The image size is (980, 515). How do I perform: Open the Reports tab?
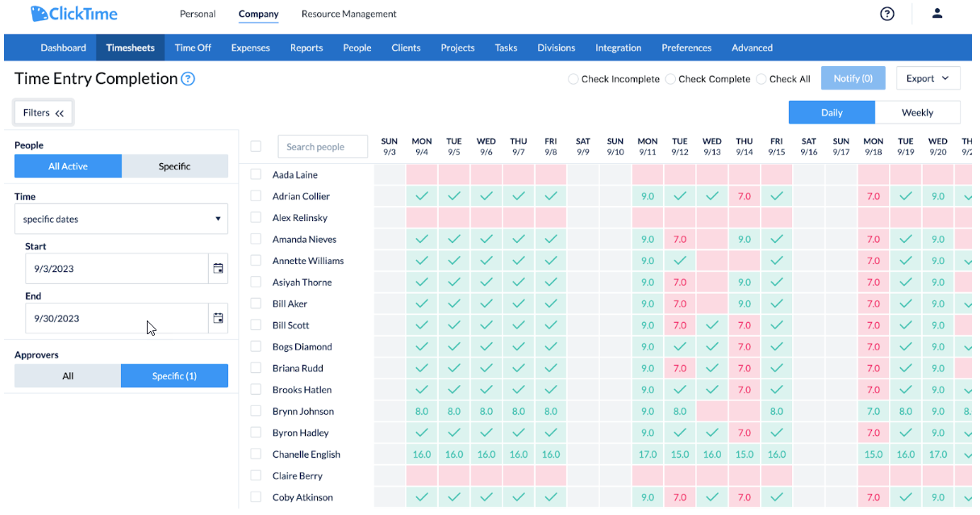(x=306, y=47)
